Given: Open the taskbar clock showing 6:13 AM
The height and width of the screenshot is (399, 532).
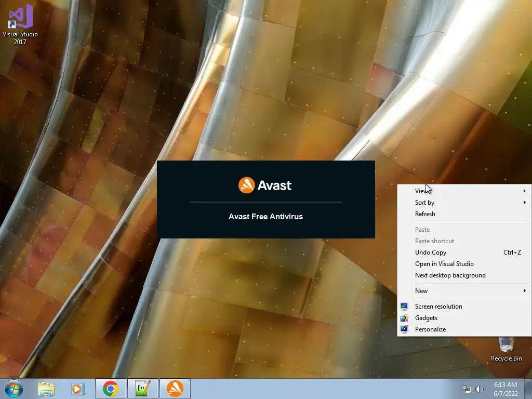Looking at the screenshot, I should tap(506, 389).
